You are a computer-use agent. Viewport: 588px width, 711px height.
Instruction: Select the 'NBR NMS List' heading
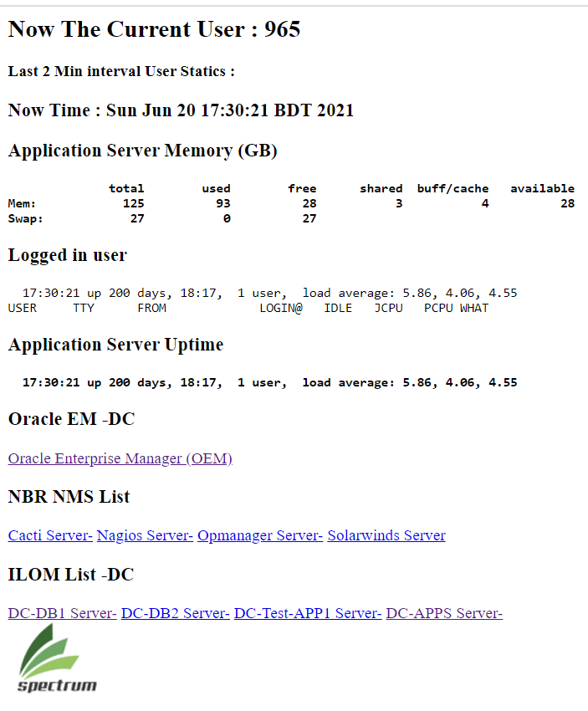coord(69,497)
